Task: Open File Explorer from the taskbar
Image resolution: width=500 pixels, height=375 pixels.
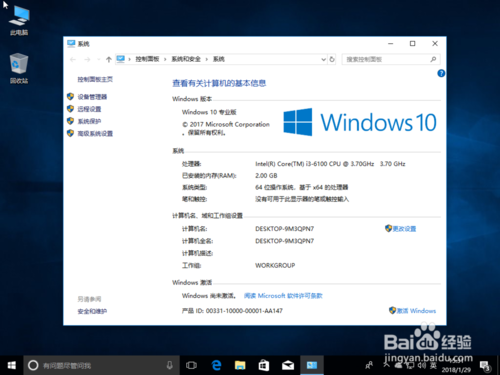Action: click(240, 365)
